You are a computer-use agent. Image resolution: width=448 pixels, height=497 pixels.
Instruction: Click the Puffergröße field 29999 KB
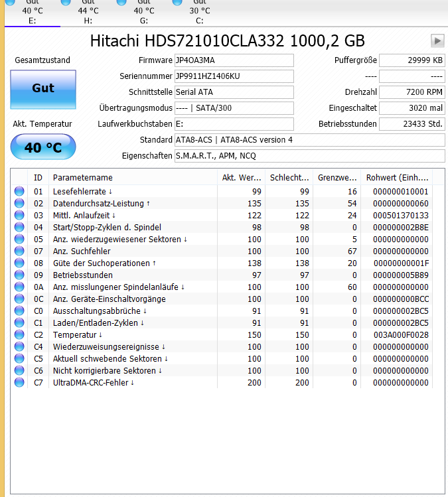coord(412,60)
